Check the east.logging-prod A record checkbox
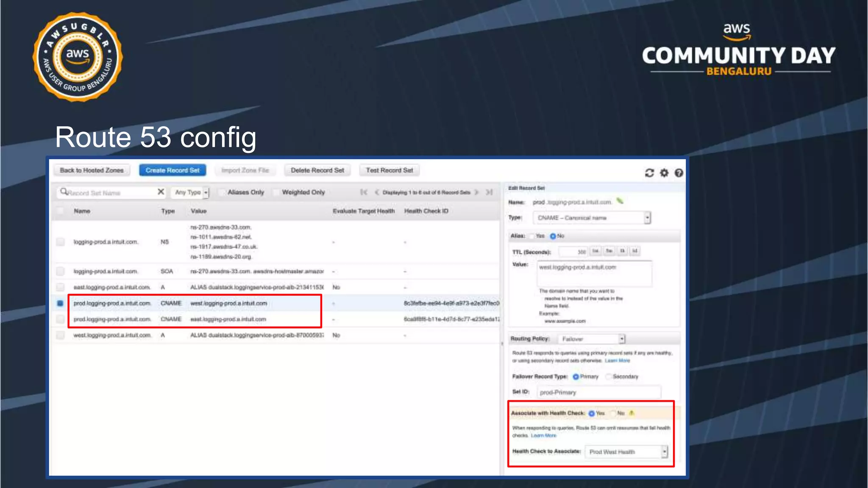Viewport: 868px width, 488px height. tap(60, 287)
